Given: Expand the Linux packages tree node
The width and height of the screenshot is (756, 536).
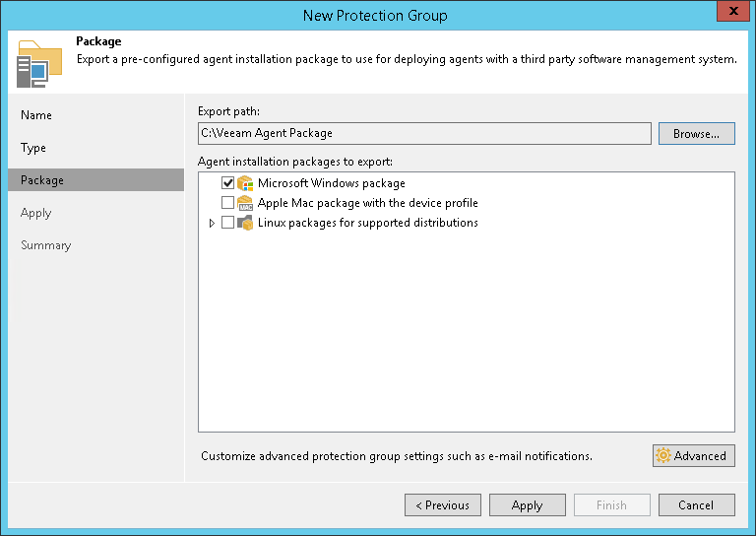Looking at the screenshot, I should point(212,223).
